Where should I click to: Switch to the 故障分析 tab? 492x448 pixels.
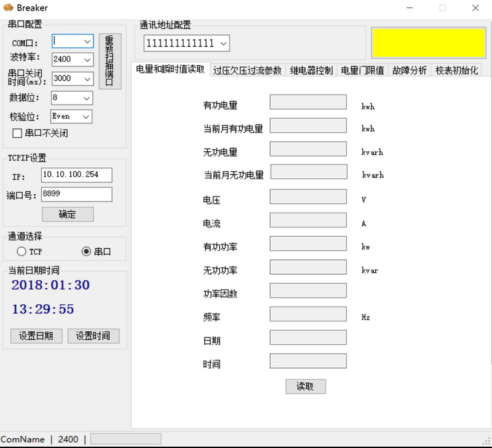(410, 70)
